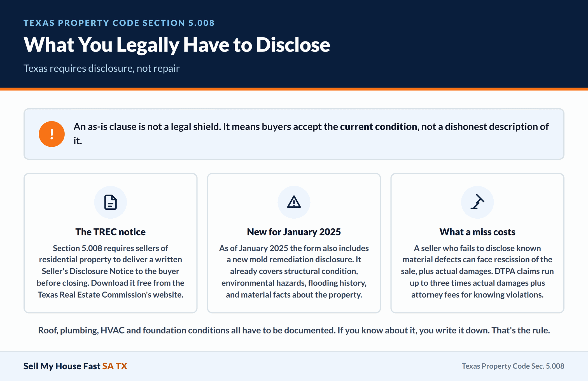Click the gavel icon above What a miss costs

[x=477, y=202]
